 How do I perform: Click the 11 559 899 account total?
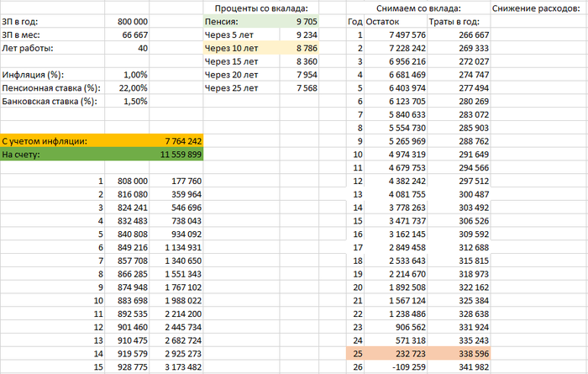[x=179, y=155]
